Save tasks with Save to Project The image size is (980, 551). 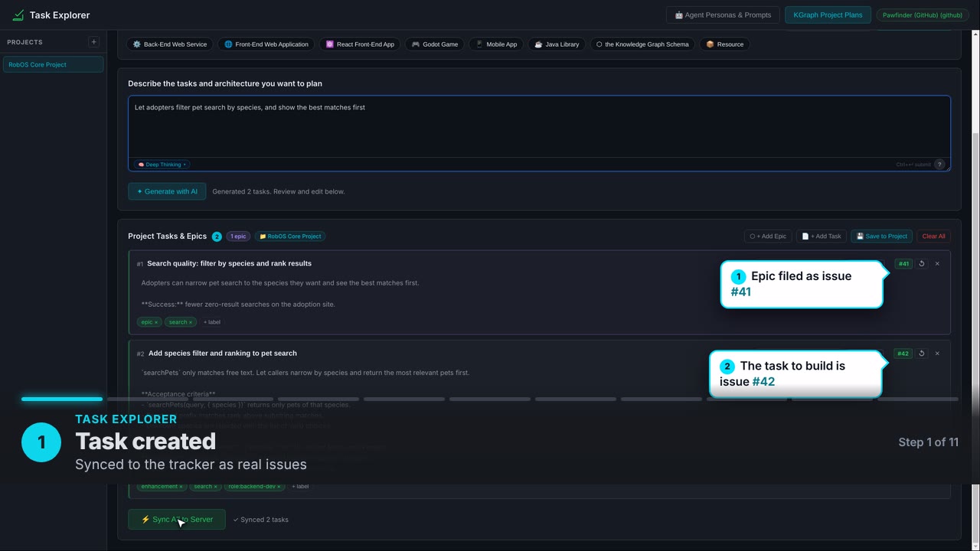click(x=881, y=236)
